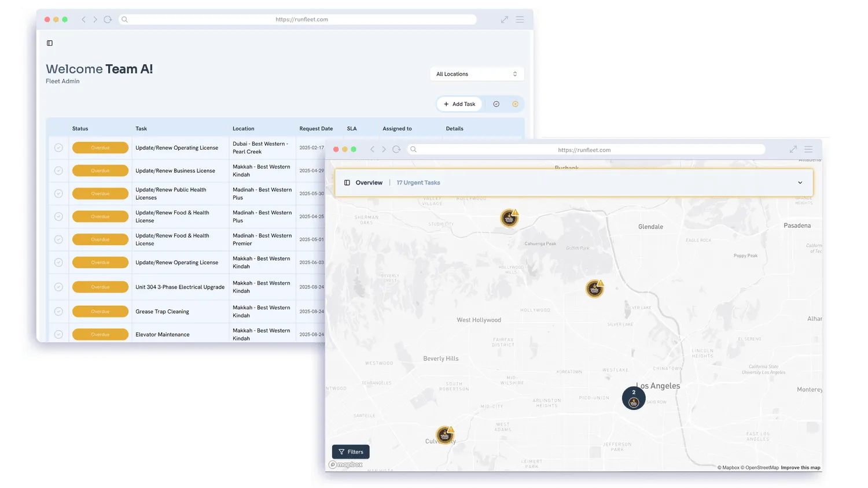Screen dimensions: 868x488
Task: Sort by the Assigned to column header
Action: pyautogui.click(x=397, y=129)
